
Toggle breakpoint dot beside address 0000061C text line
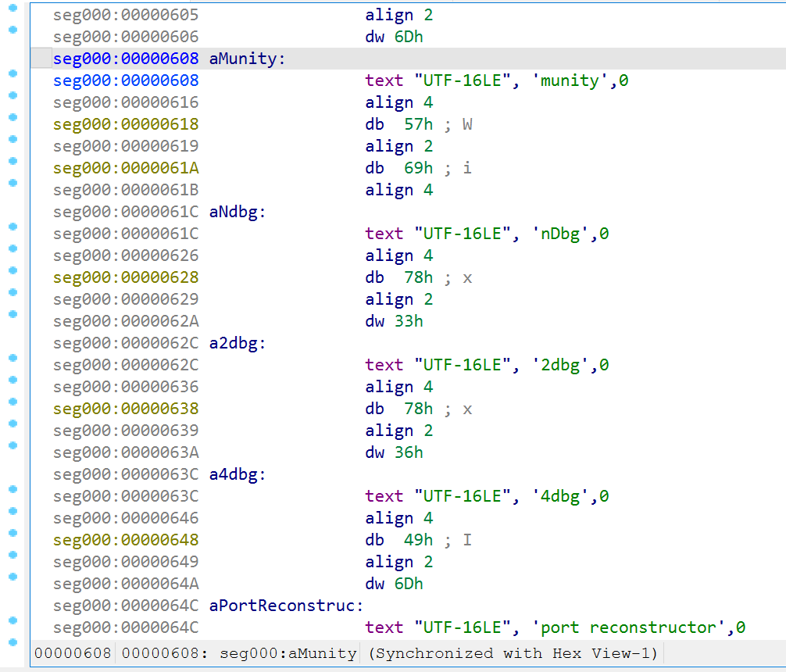13,227
